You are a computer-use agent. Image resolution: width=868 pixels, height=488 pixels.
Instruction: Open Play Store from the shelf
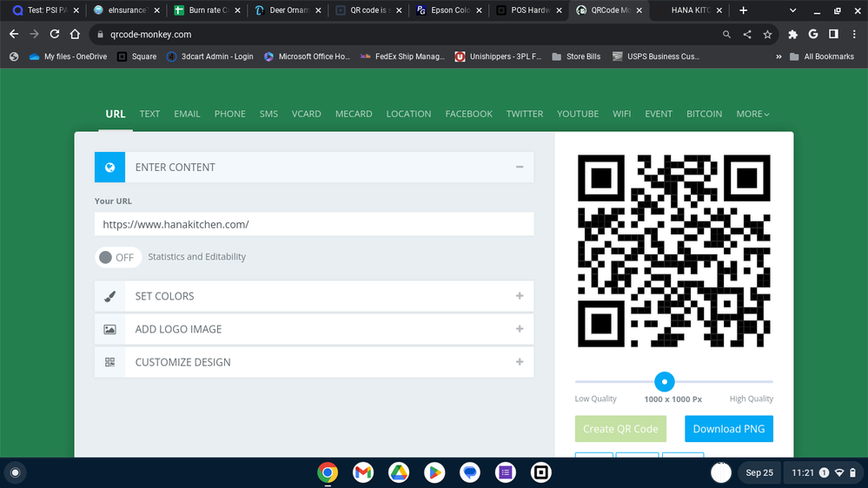point(434,472)
